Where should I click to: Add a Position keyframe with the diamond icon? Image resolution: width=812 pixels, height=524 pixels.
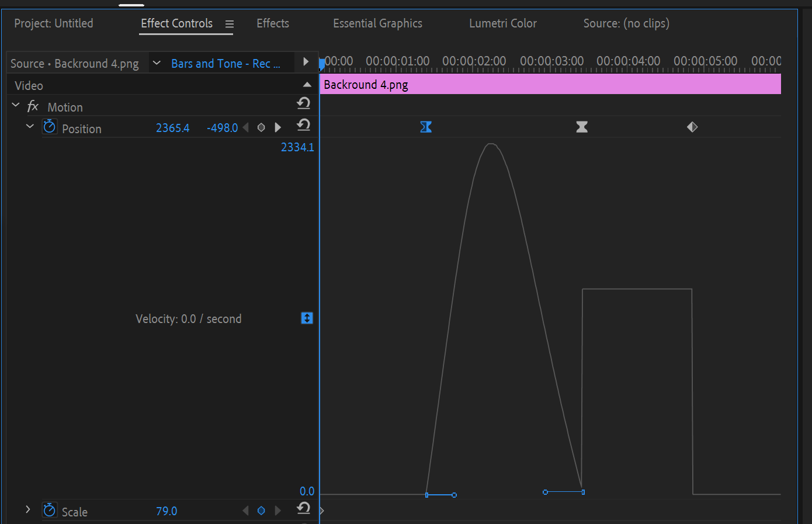click(x=261, y=127)
